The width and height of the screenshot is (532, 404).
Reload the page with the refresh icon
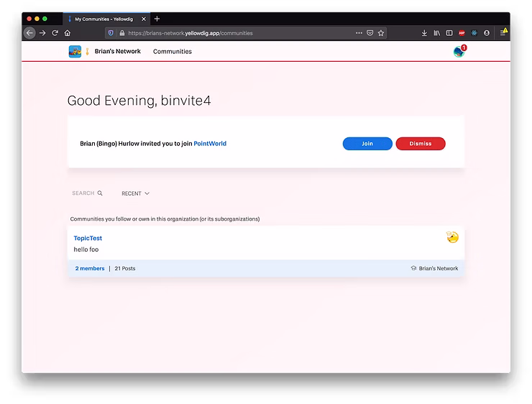tap(55, 33)
